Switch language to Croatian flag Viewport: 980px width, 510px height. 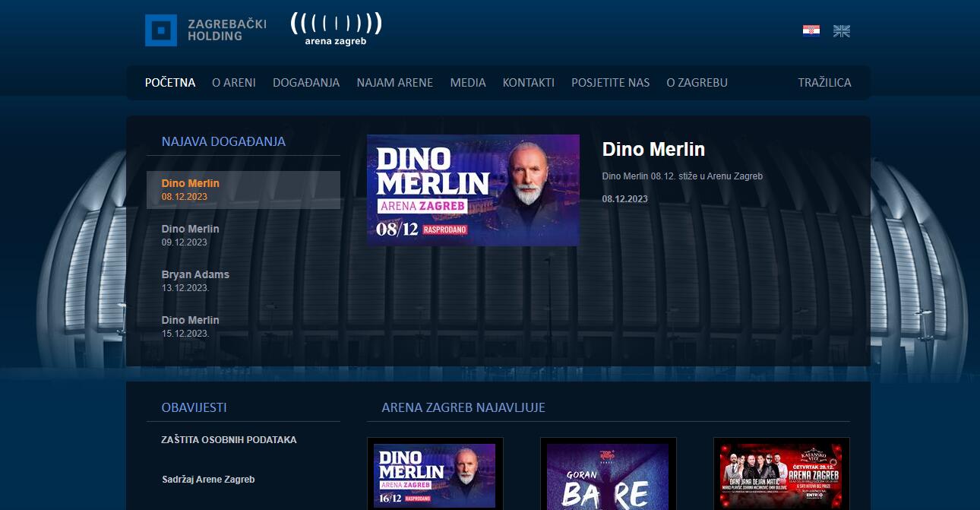point(811,30)
